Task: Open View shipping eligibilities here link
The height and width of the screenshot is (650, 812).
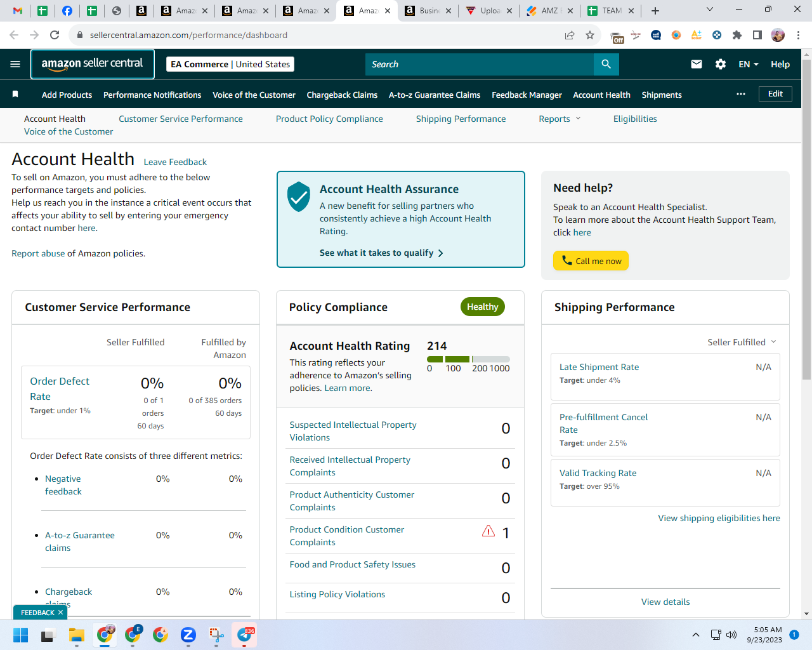Action: (x=719, y=518)
